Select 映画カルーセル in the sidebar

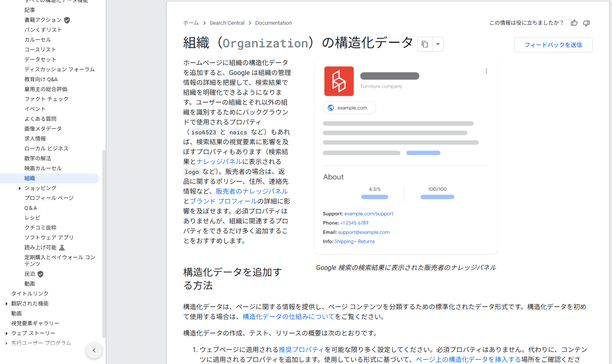point(43,168)
